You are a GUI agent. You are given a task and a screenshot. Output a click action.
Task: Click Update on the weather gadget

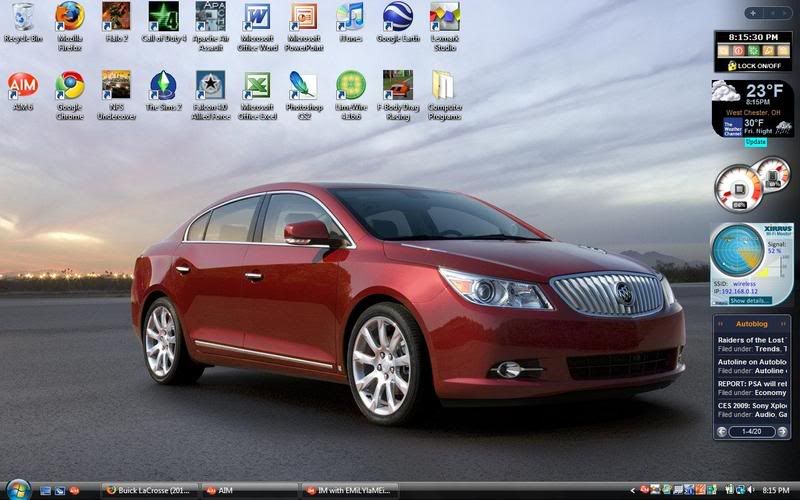(756, 142)
